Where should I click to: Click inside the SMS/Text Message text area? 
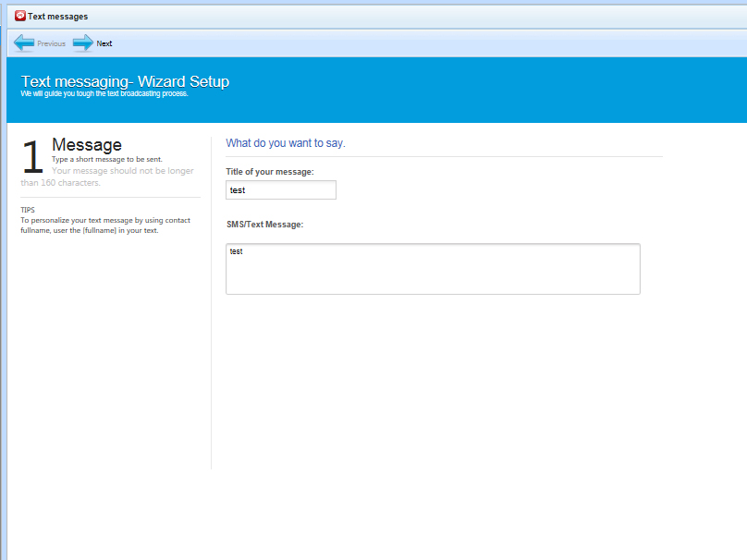(x=433, y=269)
